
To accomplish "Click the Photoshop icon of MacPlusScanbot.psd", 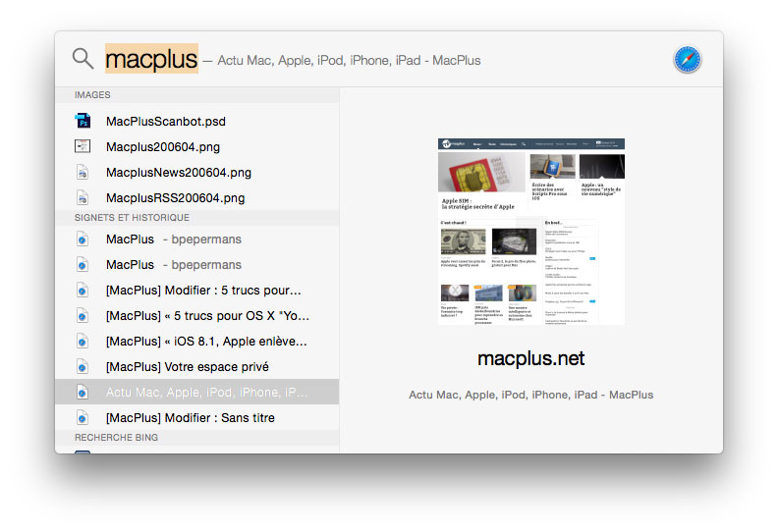I will (83, 121).
